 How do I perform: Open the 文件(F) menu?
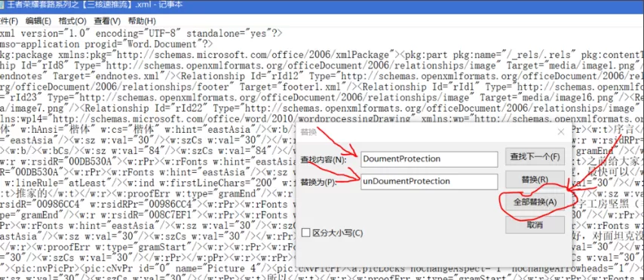click(8, 21)
